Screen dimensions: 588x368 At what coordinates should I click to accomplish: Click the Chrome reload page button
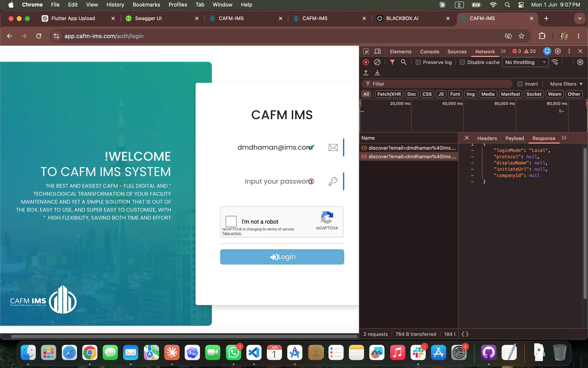click(39, 36)
